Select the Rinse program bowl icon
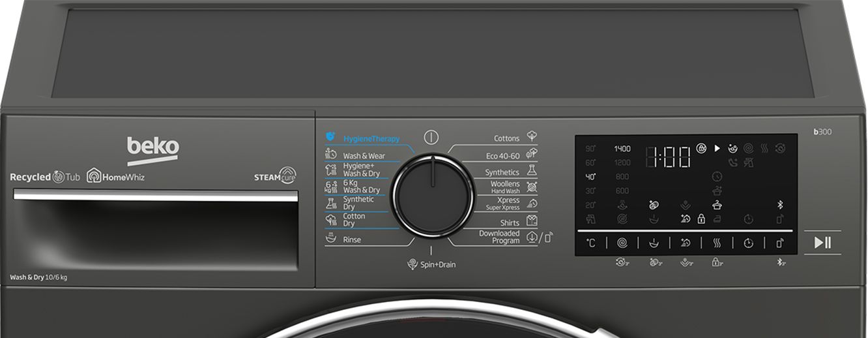 click(330, 238)
